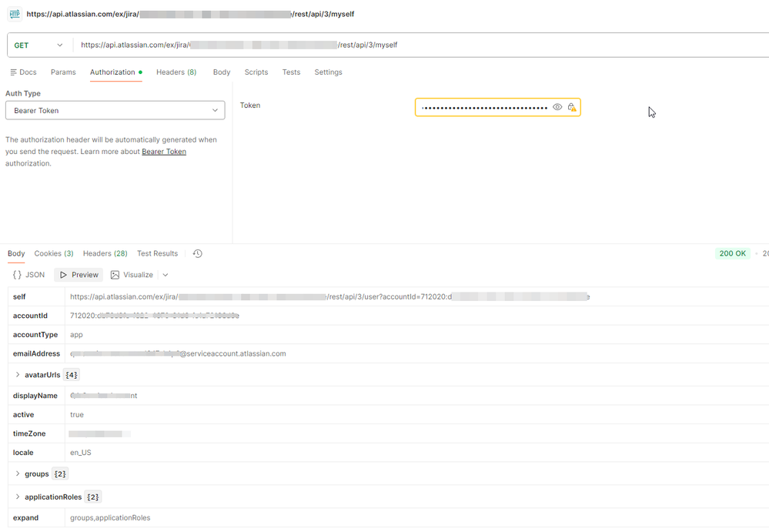Viewport: 769px width, 532px height.
Task: Switch to the Headers (8) request tab
Action: 176,72
